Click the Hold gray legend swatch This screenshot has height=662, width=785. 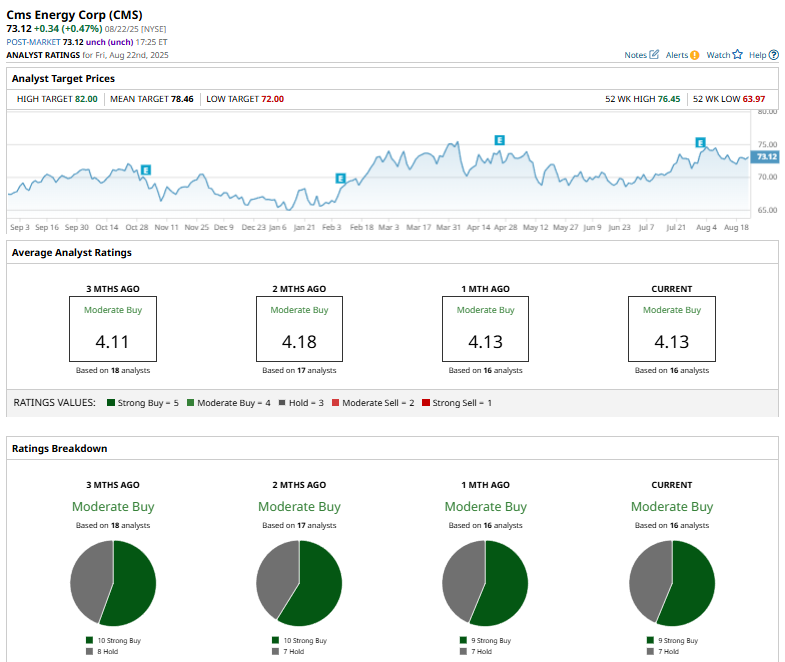click(282, 403)
